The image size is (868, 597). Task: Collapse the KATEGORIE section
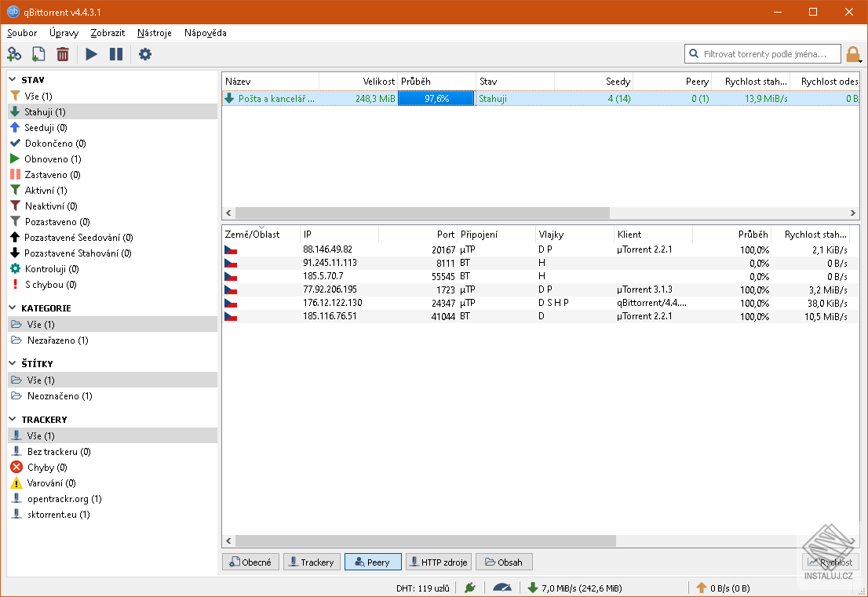[x=13, y=308]
